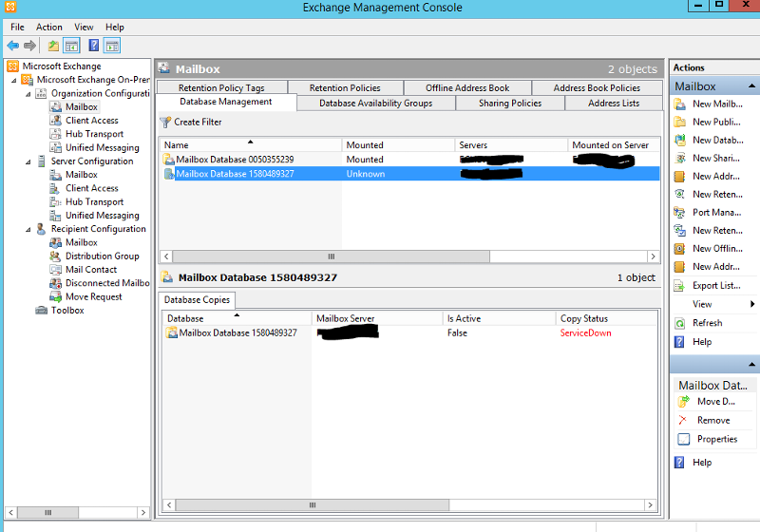Sort by the Mounted column header

(x=398, y=144)
